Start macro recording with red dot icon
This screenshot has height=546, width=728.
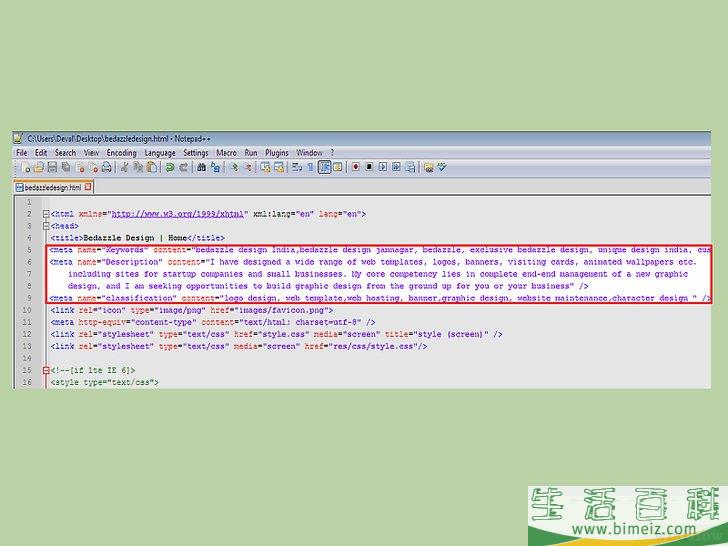(x=355, y=167)
